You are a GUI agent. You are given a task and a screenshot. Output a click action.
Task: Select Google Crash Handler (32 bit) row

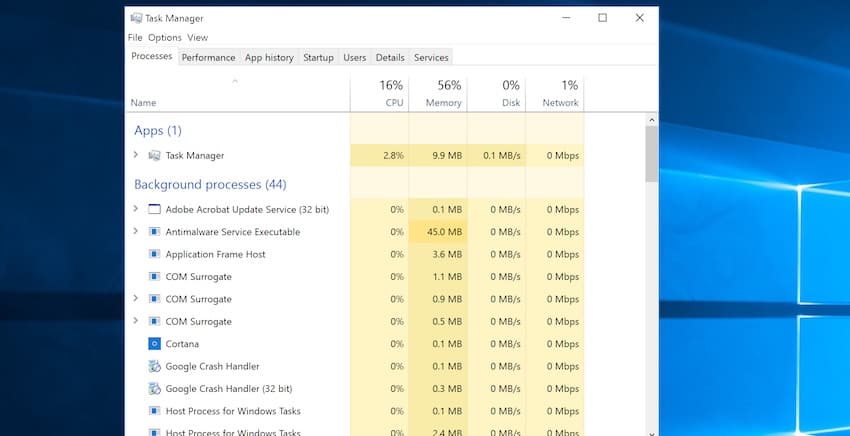(x=355, y=389)
